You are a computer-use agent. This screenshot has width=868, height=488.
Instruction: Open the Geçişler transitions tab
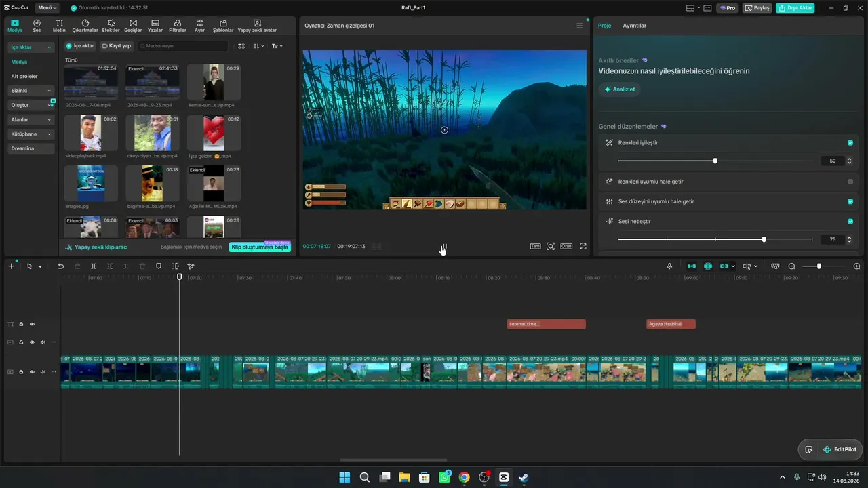click(133, 26)
